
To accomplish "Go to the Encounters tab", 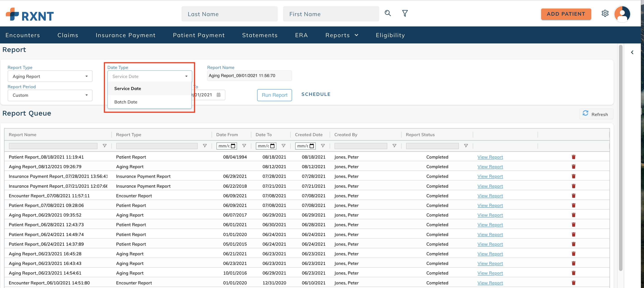I will (x=23, y=35).
